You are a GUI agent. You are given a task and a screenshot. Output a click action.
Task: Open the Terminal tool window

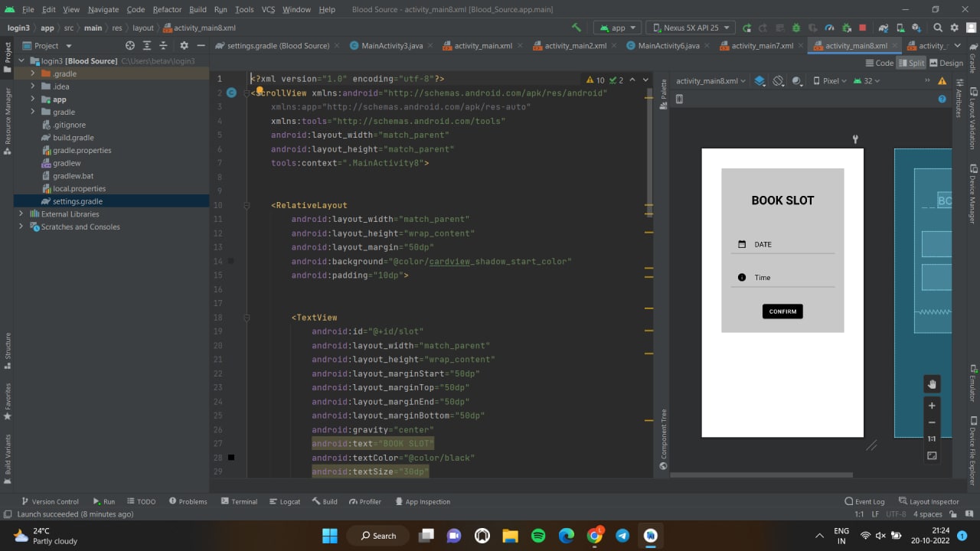pyautogui.click(x=239, y=501)
